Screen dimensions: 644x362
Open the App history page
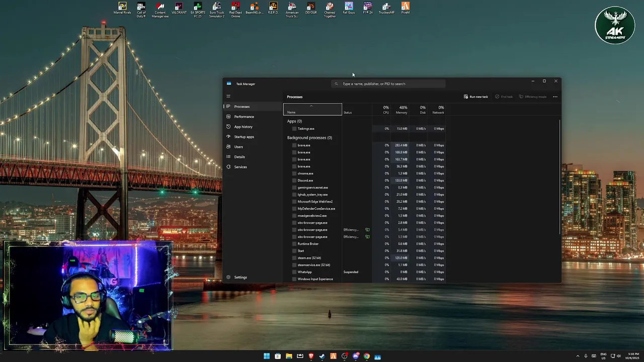point(253,127)
